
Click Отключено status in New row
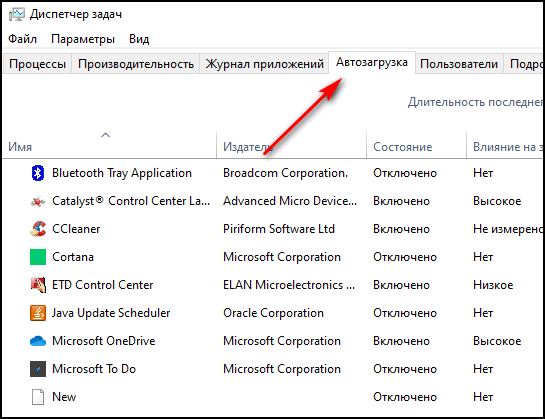pyautogui.click(x=405, y=397)
